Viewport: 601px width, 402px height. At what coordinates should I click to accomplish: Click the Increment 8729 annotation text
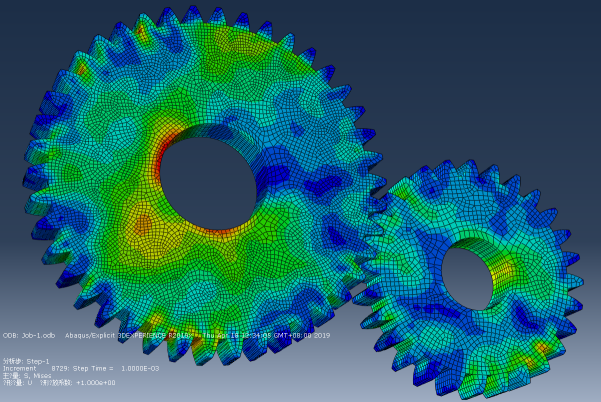[35, 368]
